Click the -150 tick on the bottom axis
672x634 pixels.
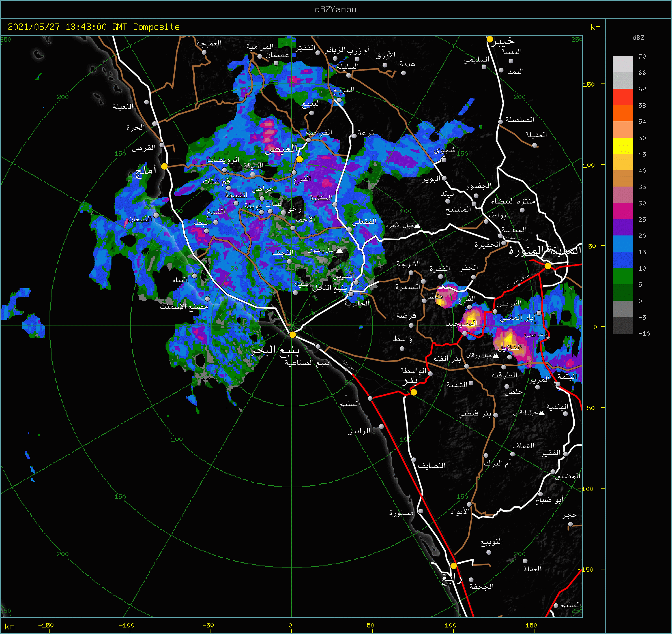[46, 625]
